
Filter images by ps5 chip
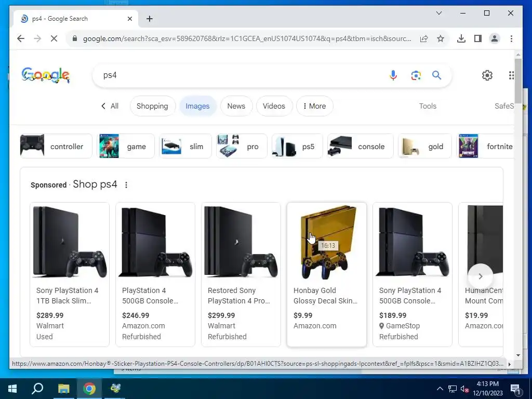pos(297,146)
